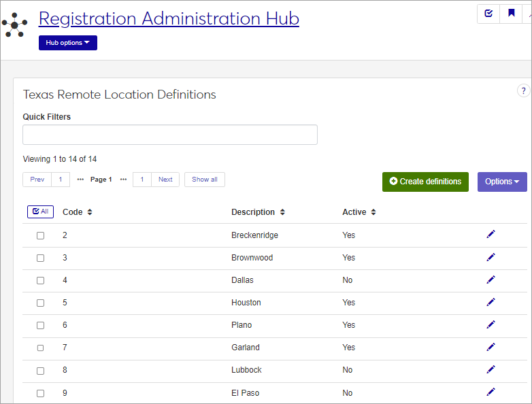Toggle the select All checkbox button
The height and width of the screenshot is (404, 532).
click(x=40, y=212)
